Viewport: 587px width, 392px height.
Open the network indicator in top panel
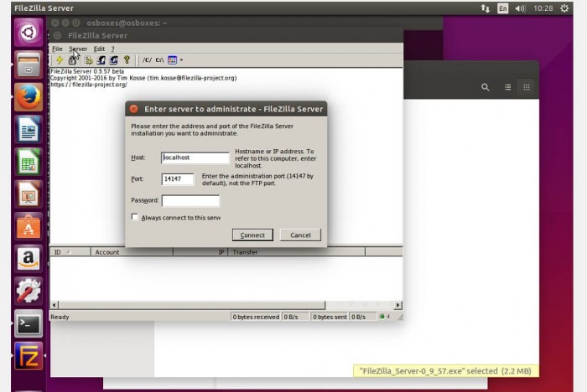click(x=486, y=8)
